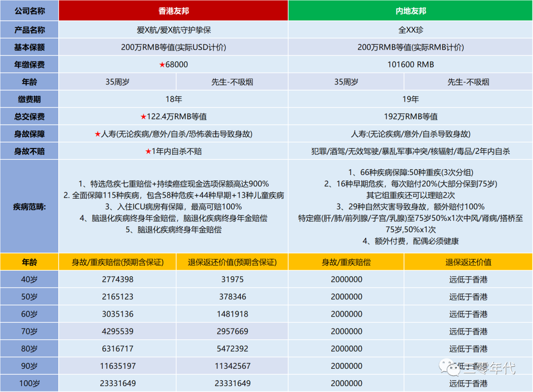Click the 全XX珍 product name cell

410,30
